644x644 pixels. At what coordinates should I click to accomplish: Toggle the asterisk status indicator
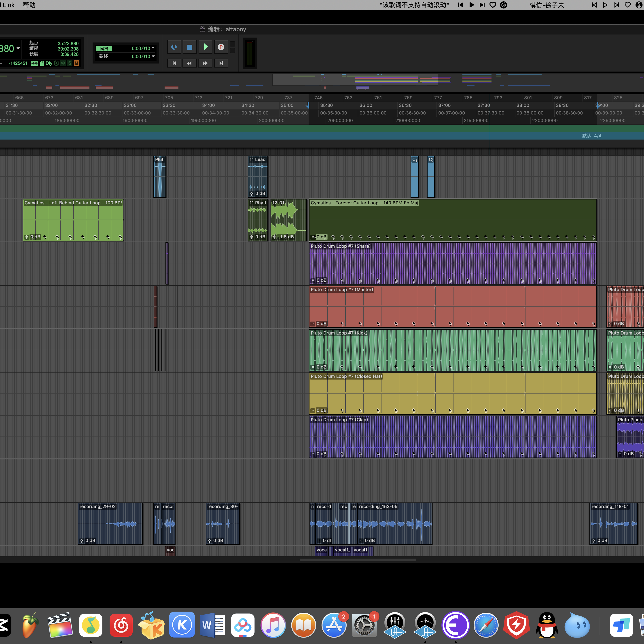[x=63, y=63]
